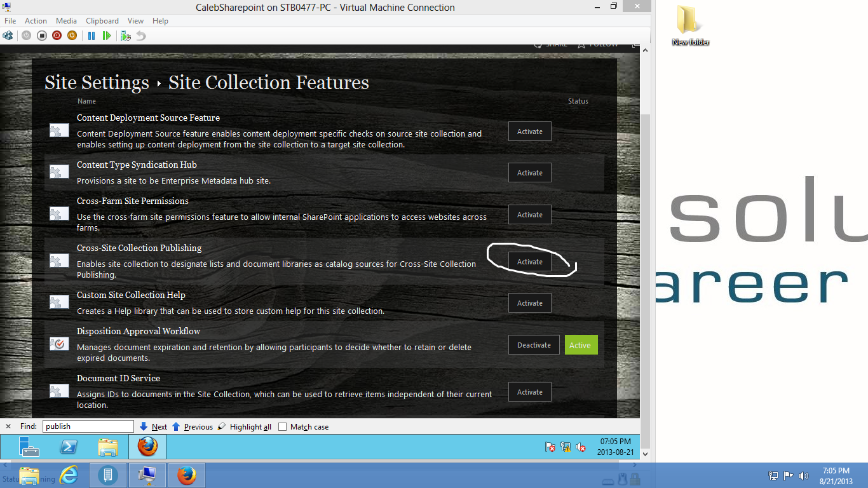The height and width of the screenshot is (488, 868).
Task: Close the Firefox find bar
Action: 8,426
